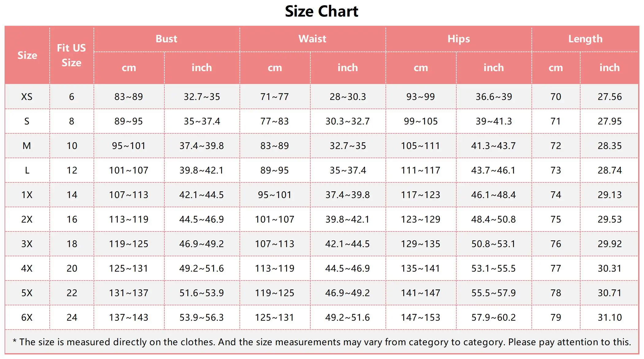Select hips value 123~129 cm
644x359 pixels.
pos(421,219)
